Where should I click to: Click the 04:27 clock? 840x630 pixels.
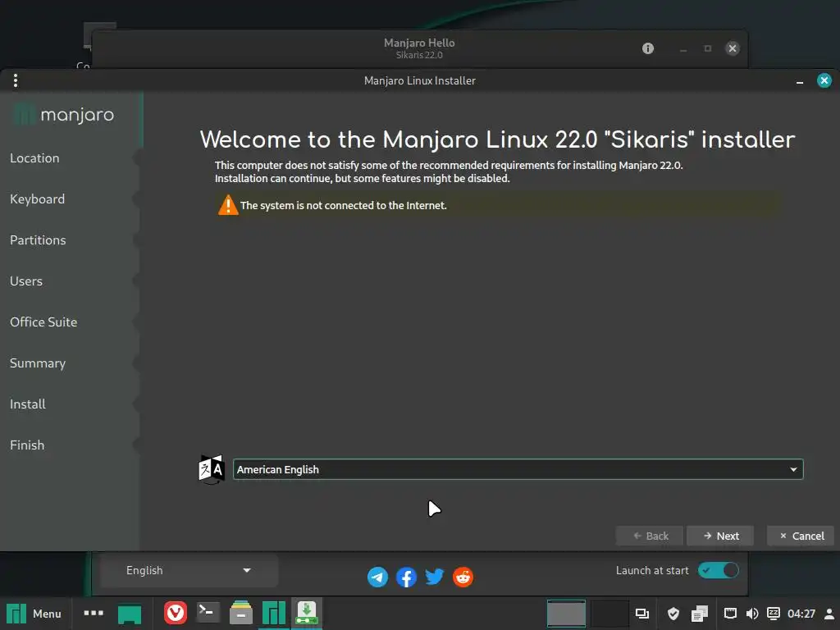[x=801, y=614]
